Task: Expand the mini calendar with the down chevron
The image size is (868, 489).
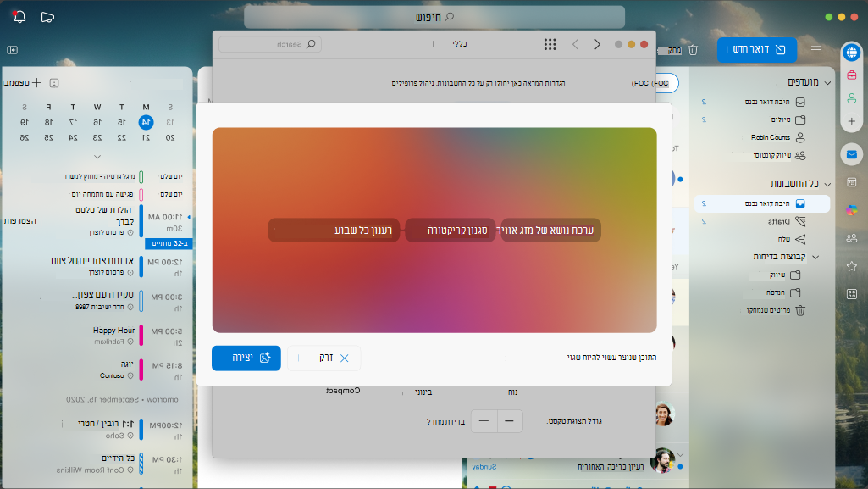Action: [x=97, y=157]
